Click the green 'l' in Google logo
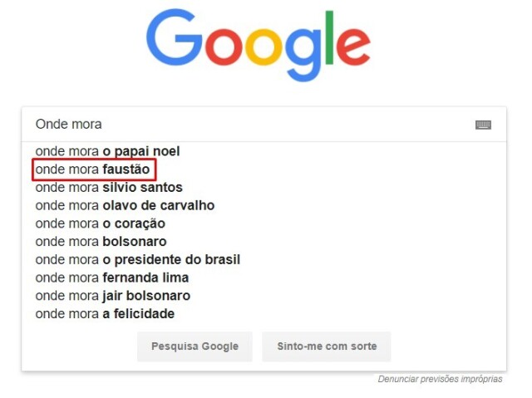The height and width of the screenshot is (398, 532). pos(329,37)
